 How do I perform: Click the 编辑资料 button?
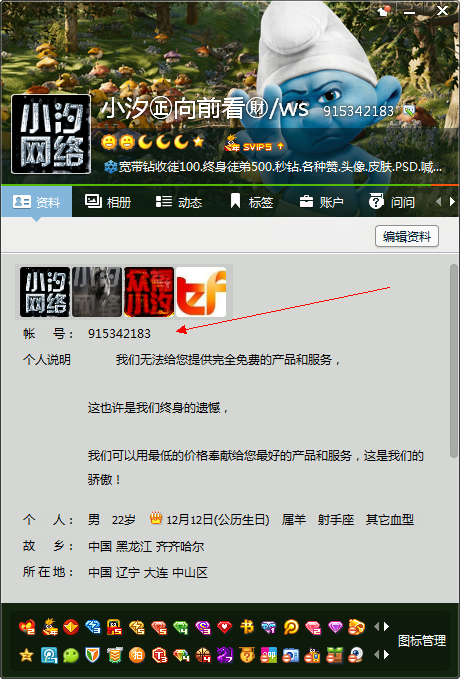click(407, 236)
